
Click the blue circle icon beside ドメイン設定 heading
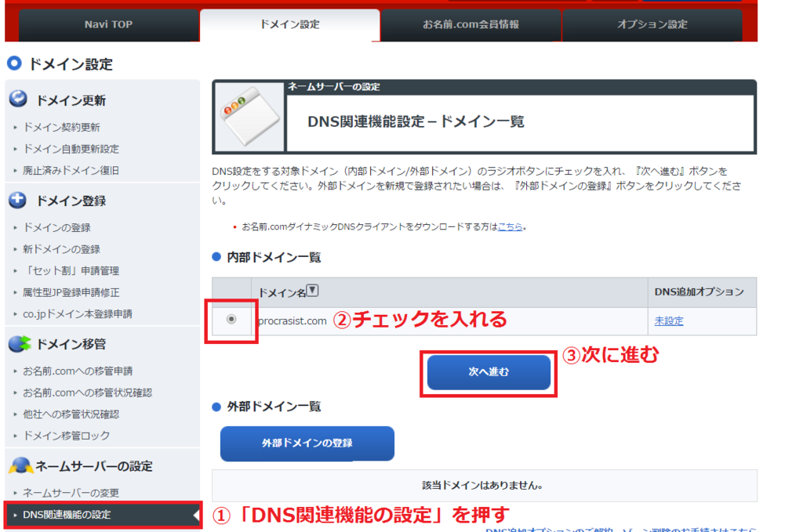tap(14, 63)
